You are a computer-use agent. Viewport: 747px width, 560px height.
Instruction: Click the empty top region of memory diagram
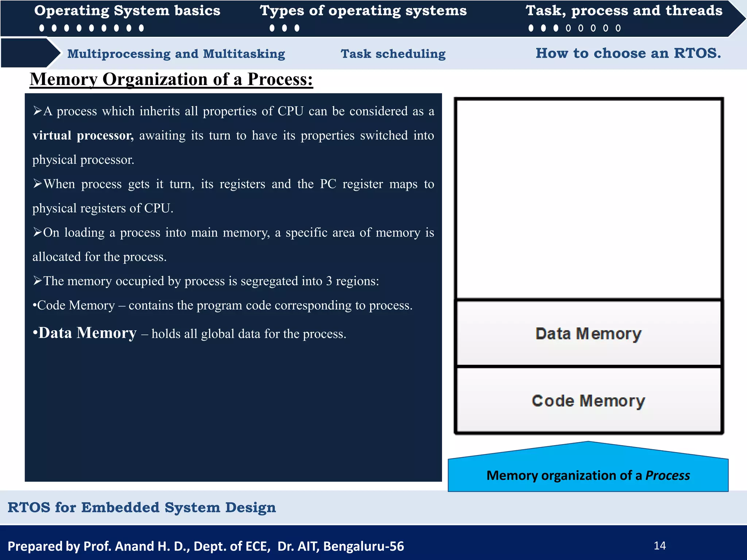point(588,199)
